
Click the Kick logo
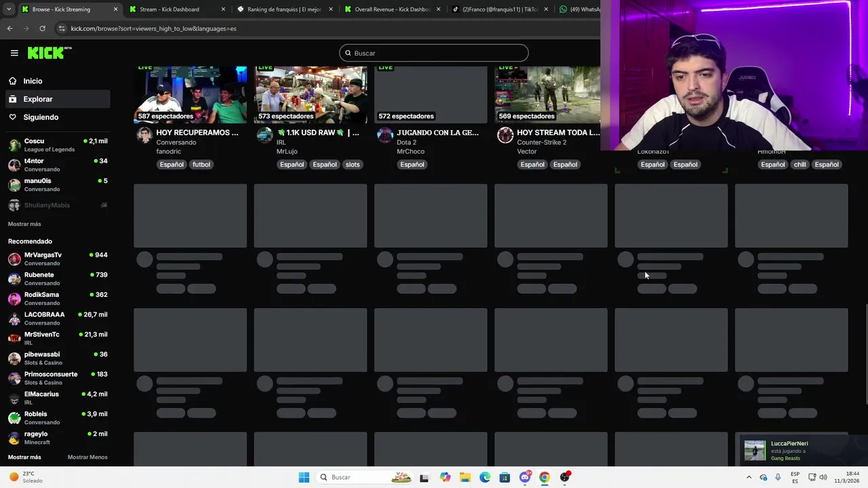(x=50, y=53)
